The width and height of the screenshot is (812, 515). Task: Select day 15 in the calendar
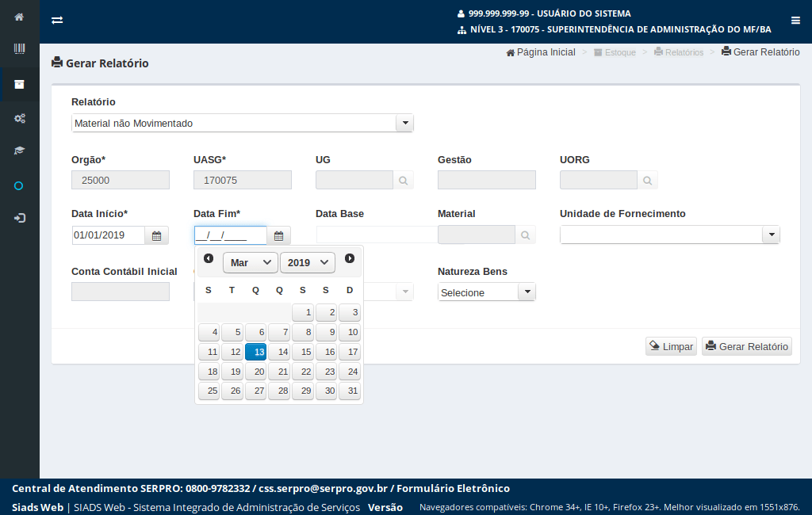pyautogui.click(x=303, y=352)
